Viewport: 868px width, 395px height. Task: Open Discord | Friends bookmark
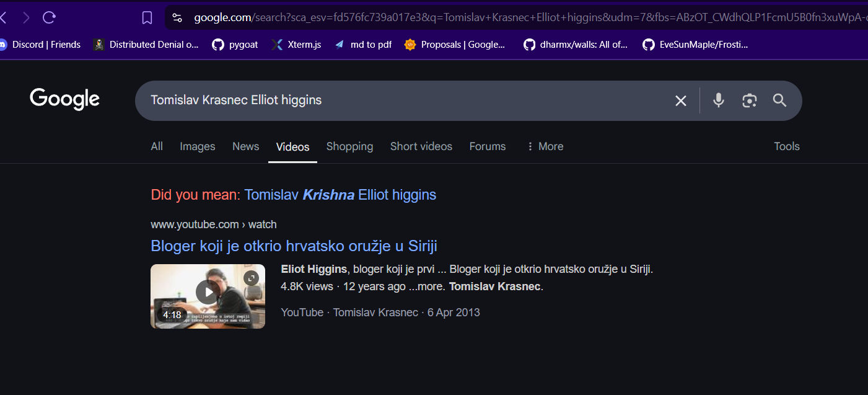pyautogui.click(x=40, y=45)
